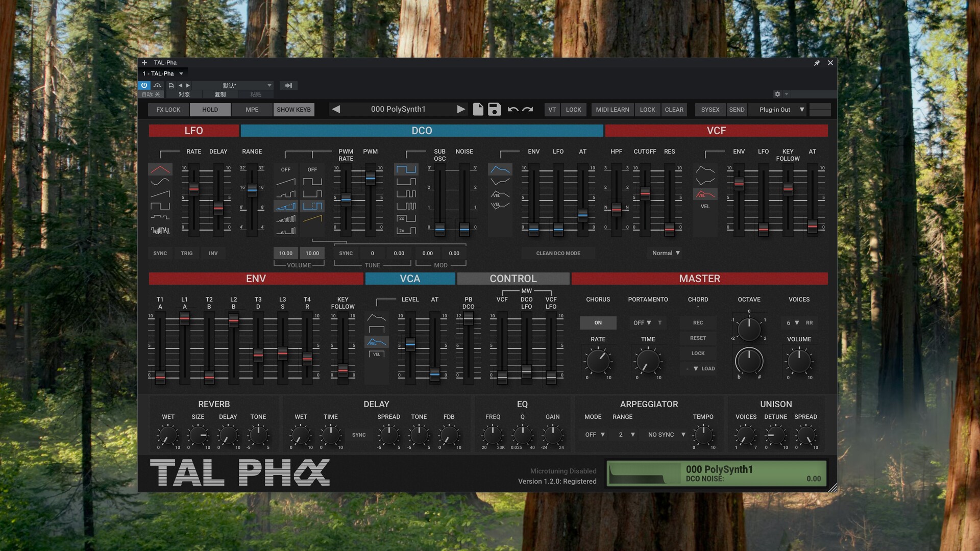
Task: Click the 对照 compare button
Action: point(184,94)
